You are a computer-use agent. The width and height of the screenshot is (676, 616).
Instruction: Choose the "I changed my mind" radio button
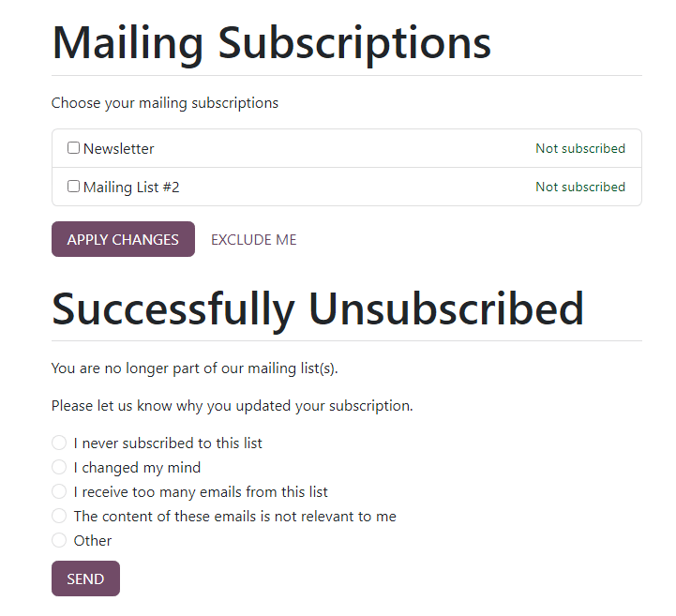(59, 467)
